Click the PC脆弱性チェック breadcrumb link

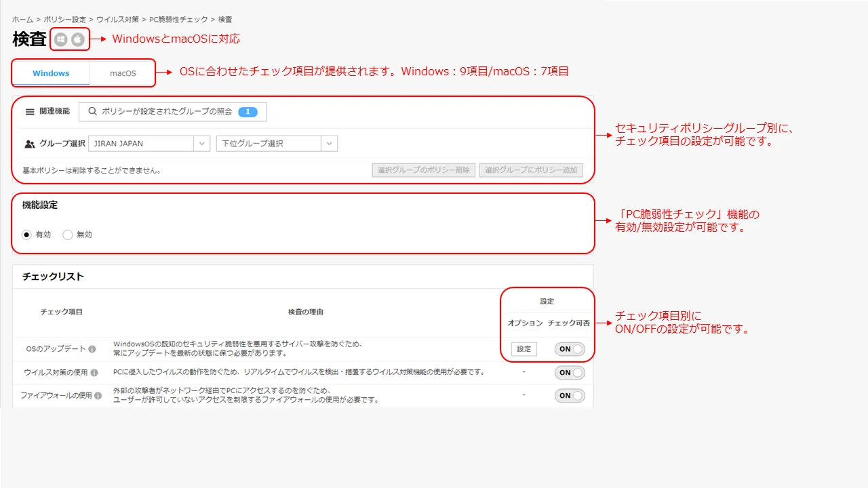pos(178,20)
